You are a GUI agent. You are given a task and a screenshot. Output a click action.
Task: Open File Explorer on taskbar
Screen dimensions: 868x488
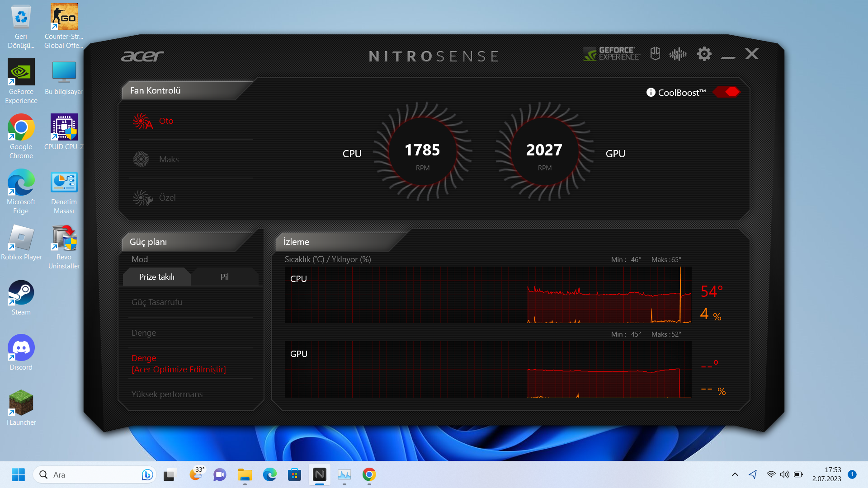pyautogui.click(x=245, y=474)
